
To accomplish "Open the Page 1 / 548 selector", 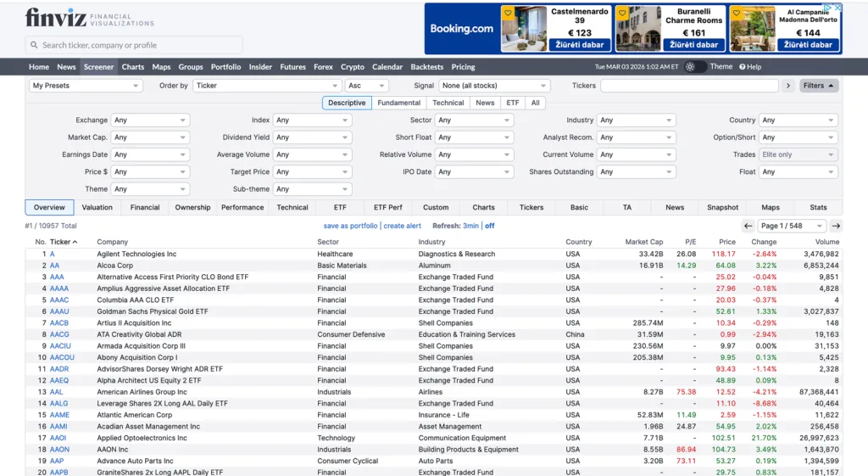I will pyautogui.click(x=792, y=226).
